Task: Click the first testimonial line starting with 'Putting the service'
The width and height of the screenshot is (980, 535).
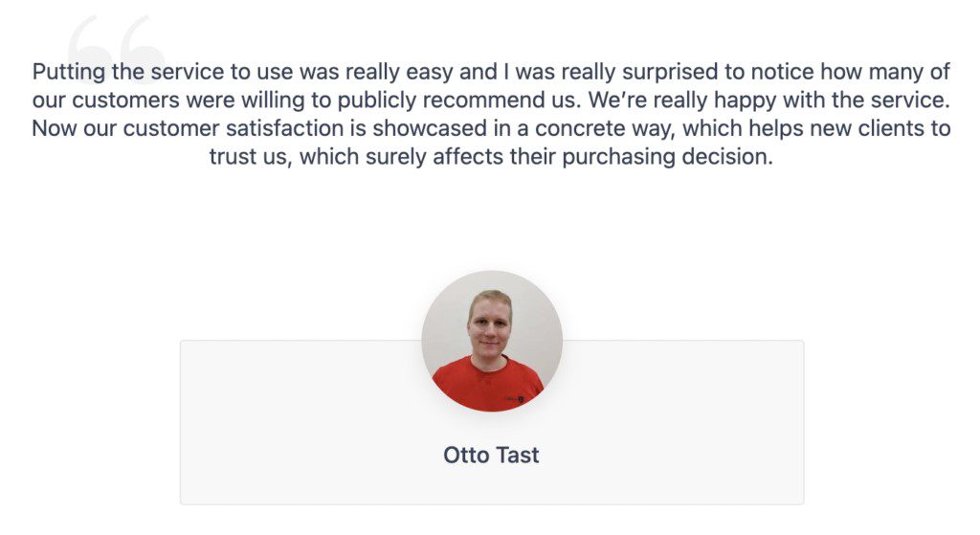Action: pos(491,72)
